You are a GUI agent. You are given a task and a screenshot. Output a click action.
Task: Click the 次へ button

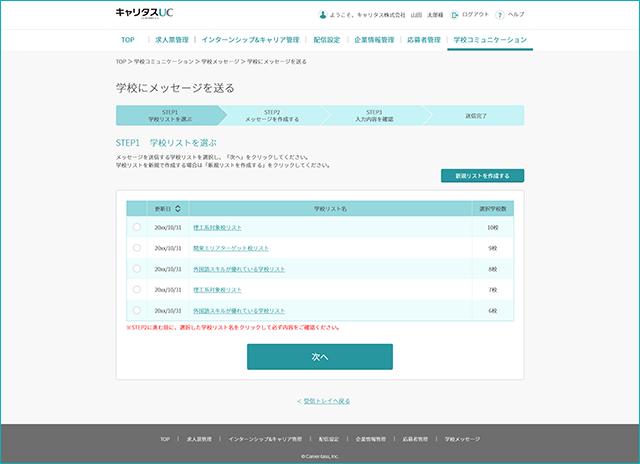click(320, 357)
